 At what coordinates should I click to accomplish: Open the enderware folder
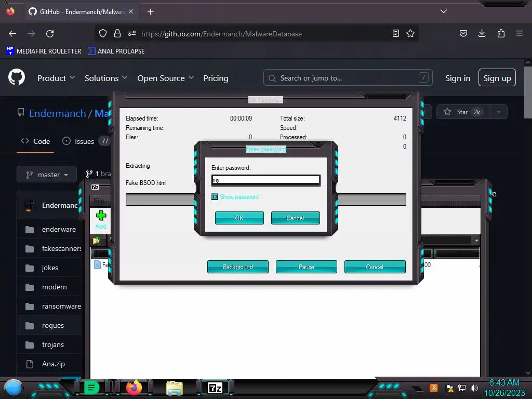pos(59,229)
